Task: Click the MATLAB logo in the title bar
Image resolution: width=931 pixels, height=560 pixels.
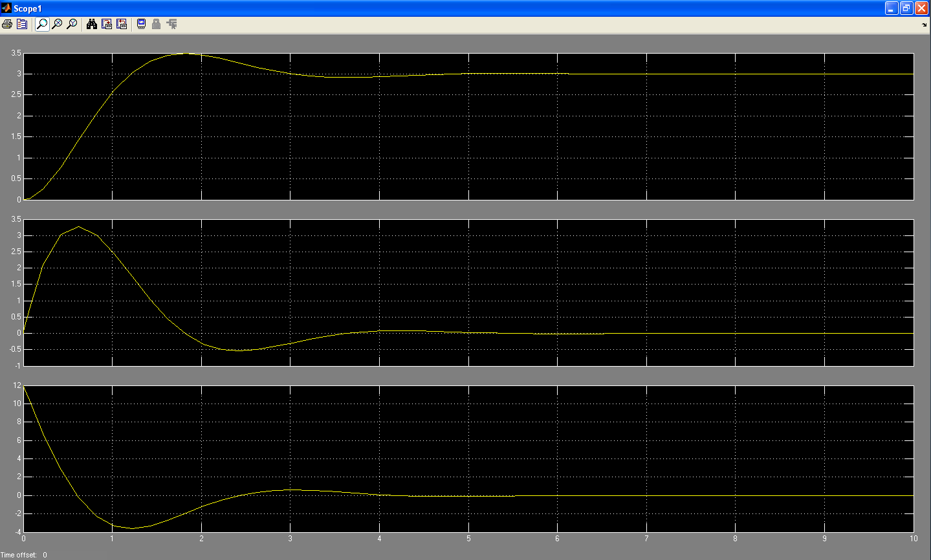Action: 6,8
